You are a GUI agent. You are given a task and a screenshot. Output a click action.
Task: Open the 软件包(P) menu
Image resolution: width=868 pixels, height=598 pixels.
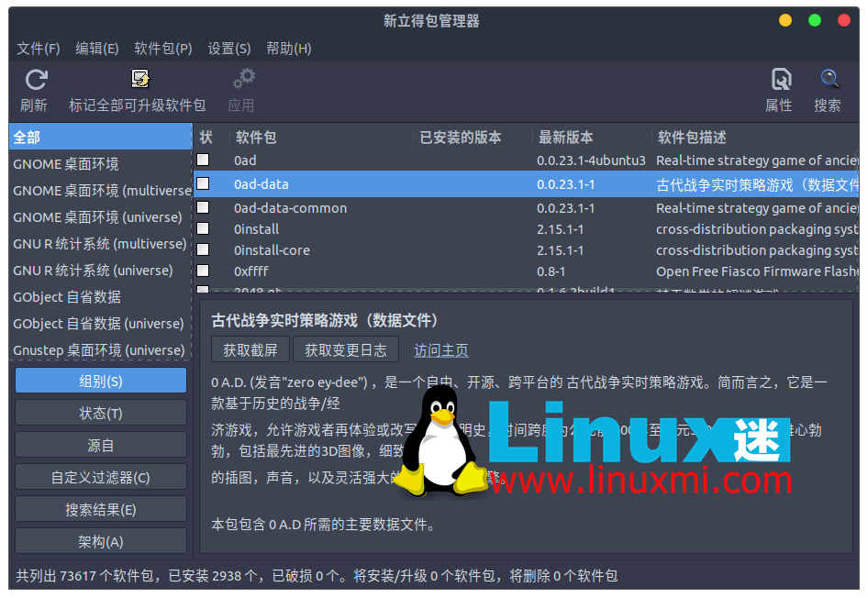[163, 49]
